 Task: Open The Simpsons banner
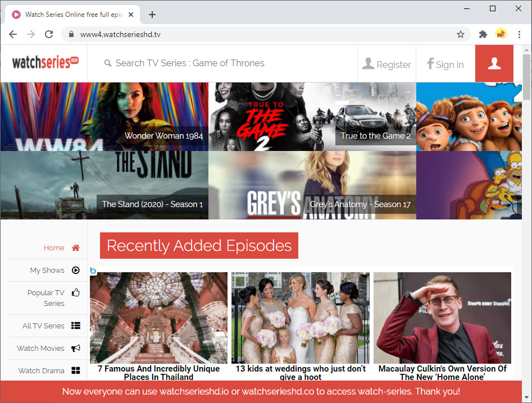coord(469,185)
